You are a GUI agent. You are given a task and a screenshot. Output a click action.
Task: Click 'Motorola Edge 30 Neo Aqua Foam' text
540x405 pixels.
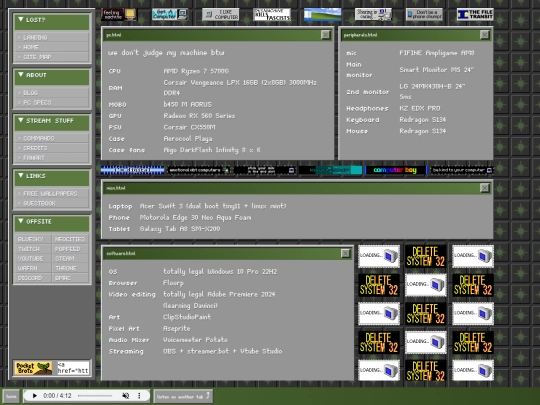click(x=195, y=218)
